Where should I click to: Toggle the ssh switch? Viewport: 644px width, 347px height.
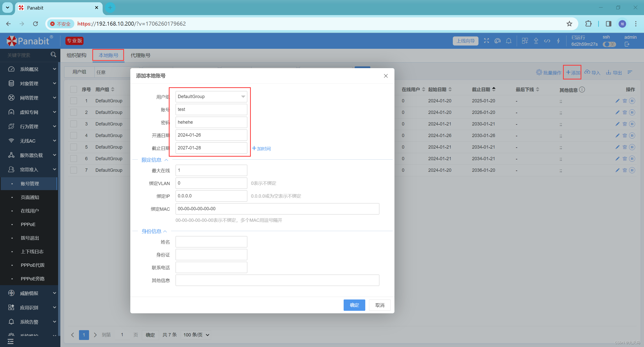tap(609, 44)
